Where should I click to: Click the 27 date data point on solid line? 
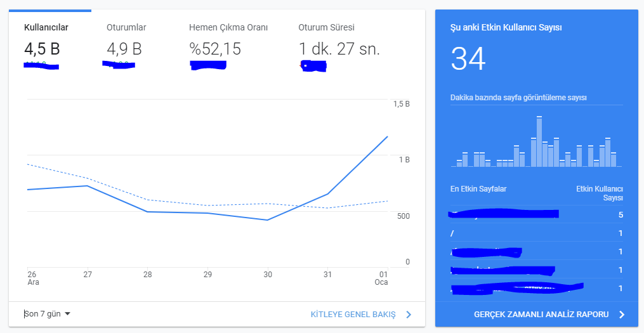pos(87,186)
